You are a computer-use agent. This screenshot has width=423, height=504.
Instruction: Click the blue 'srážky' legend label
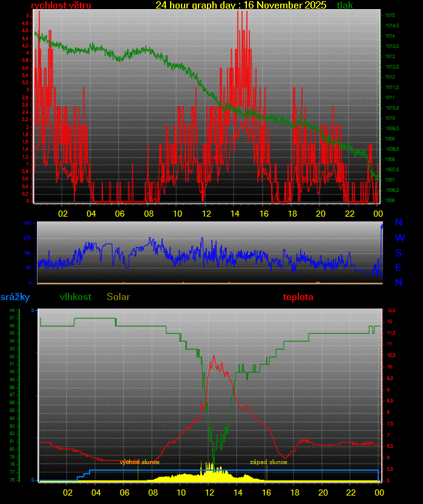pos(15,297)
